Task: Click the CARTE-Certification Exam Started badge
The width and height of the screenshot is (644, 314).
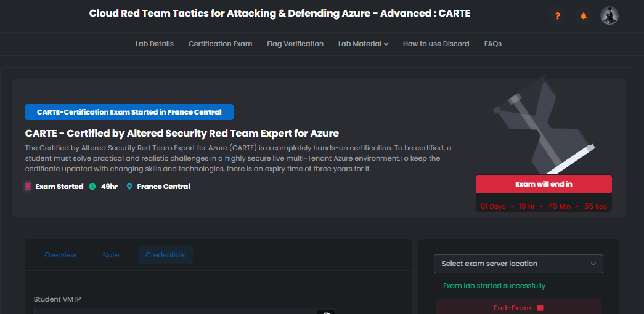Action: (x=129, y=112)
